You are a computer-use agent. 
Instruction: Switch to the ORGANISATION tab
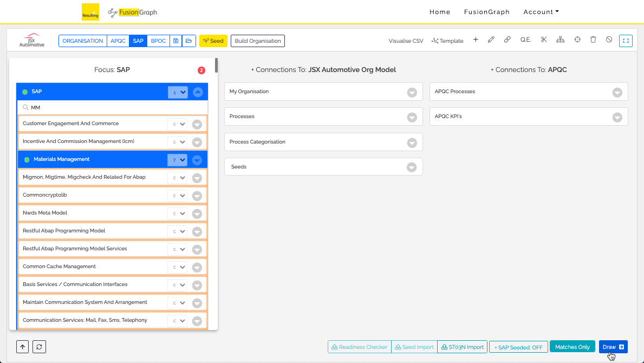(82, 41)
